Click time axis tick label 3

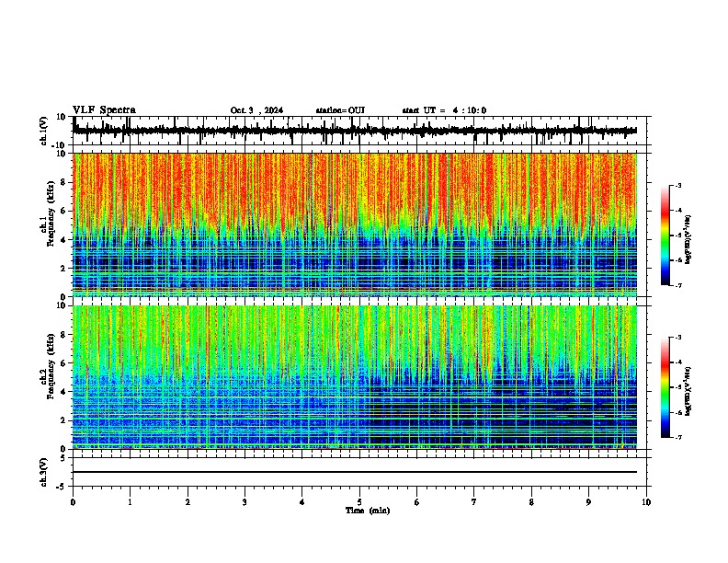coord(245,502)
